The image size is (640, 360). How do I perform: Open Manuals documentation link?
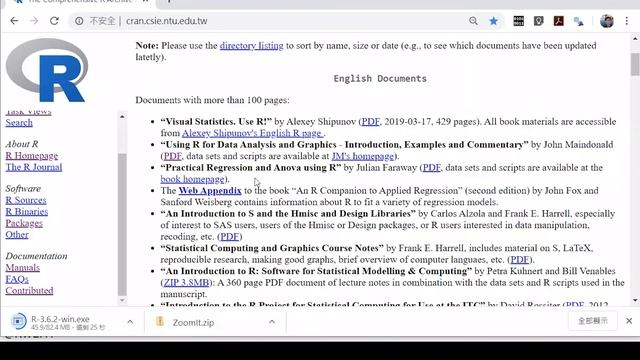click(22, 267)
